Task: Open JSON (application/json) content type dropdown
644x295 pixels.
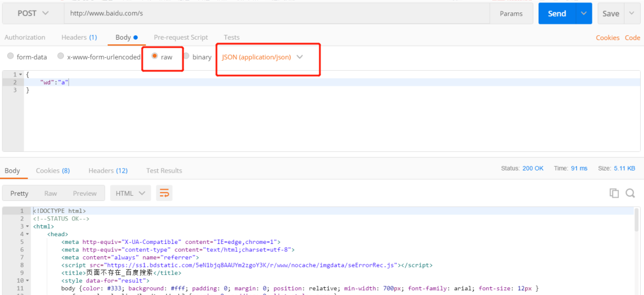Action: click(262, 57)
